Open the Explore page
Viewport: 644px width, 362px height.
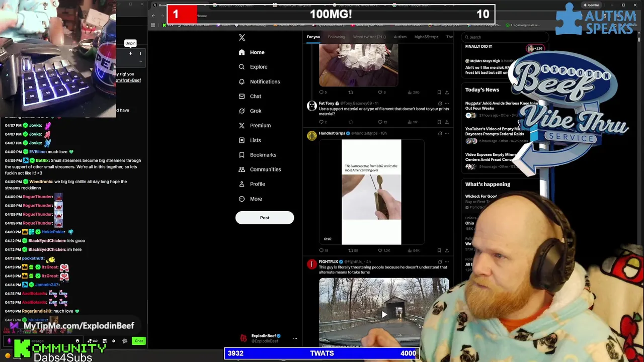(x=253, y=67)
